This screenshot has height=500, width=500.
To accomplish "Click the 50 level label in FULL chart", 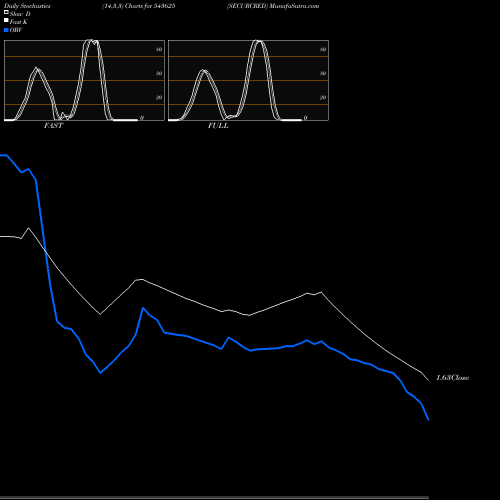I will [323, 73].
